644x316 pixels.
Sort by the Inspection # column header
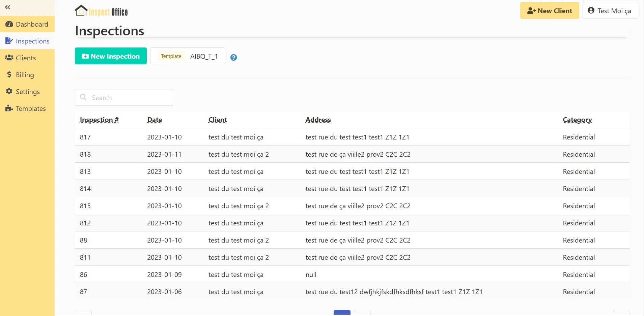[x=99, y=120]
